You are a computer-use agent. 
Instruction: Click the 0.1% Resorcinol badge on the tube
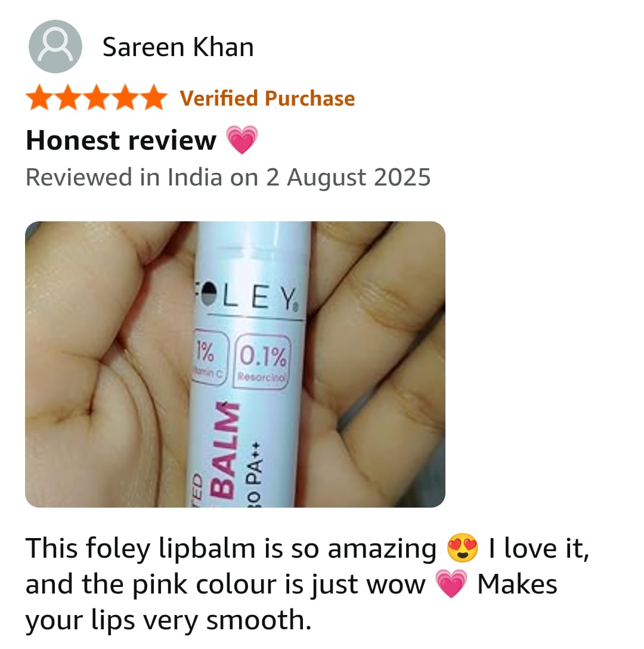click(262, 361)
